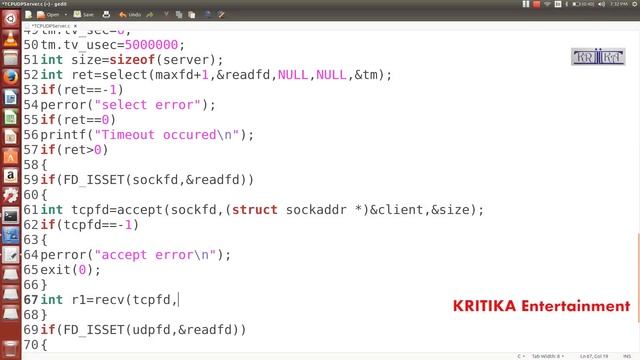This screenshot has width=640, height=360.
Task: Select the *TCPUDPServer.c document tab
Action: 50,26
